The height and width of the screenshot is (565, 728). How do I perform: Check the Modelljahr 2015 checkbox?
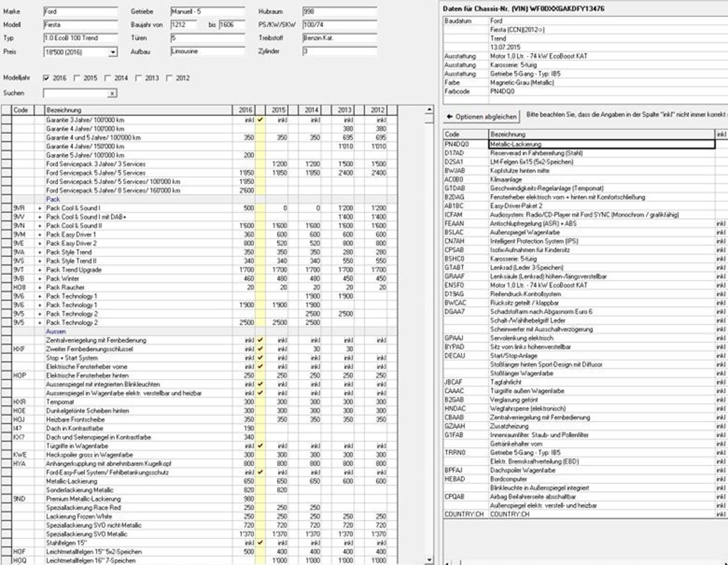click(x=77, y=78)
